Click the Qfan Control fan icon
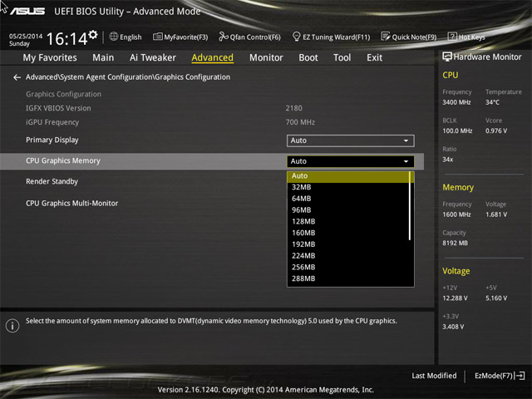Screen dimensions: 532x399 (x=224, y=37)
